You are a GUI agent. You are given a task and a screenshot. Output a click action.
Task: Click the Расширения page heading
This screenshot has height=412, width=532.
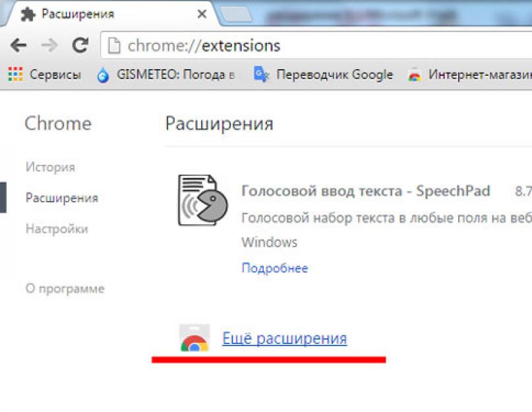pos(219,124)
